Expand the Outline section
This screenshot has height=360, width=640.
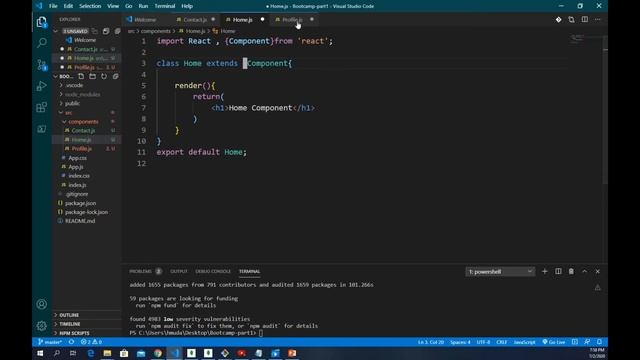tap(69, 315)
